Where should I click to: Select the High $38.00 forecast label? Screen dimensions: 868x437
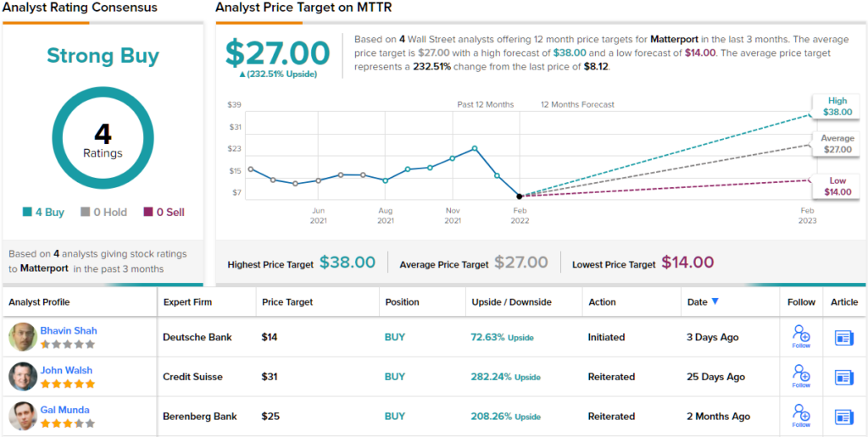(836, 106)
